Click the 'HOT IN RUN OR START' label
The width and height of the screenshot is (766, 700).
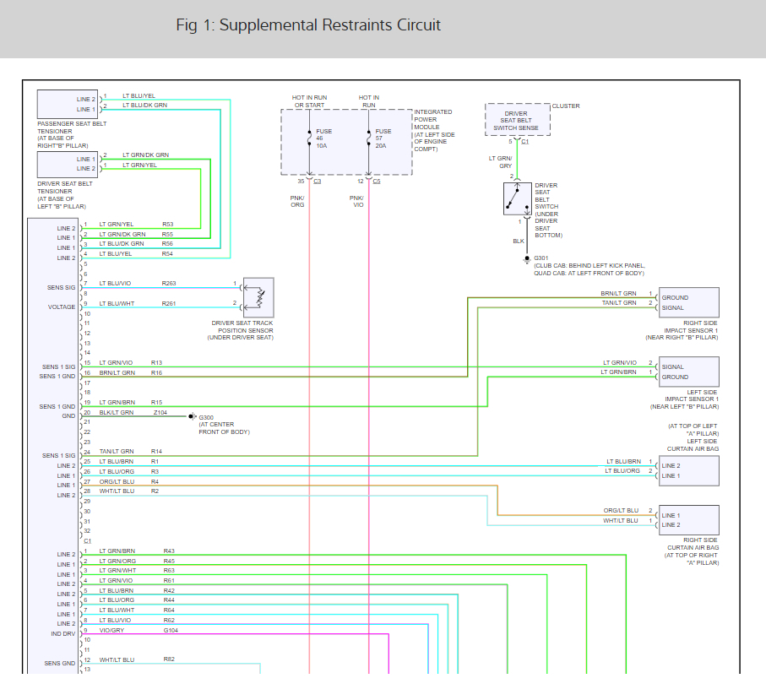click(x=310, y=101)
